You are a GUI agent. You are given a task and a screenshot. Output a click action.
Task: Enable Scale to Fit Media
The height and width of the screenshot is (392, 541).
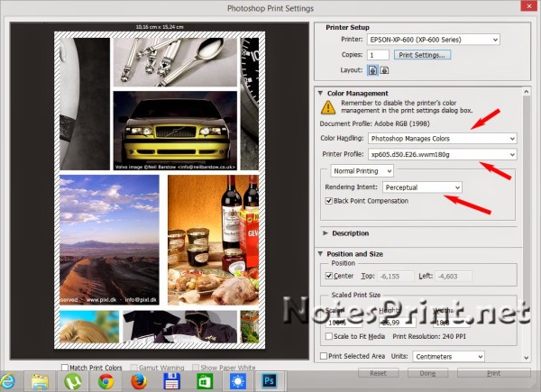pos(329,336)
